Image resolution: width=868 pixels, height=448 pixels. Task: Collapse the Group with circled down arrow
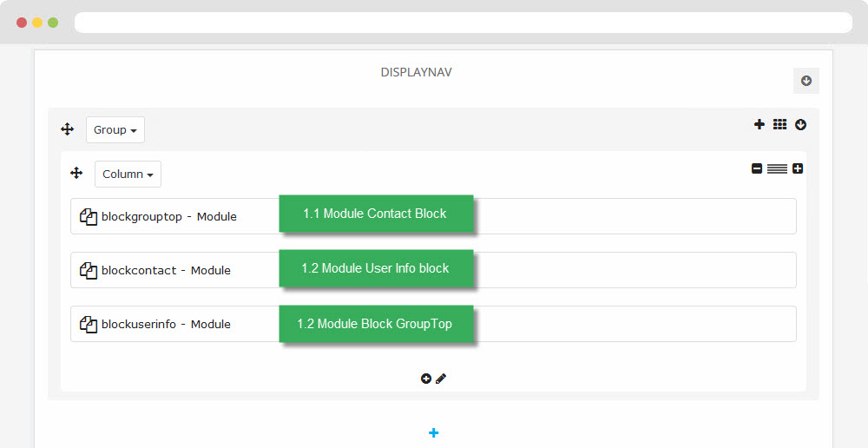(x=800, y=125)
